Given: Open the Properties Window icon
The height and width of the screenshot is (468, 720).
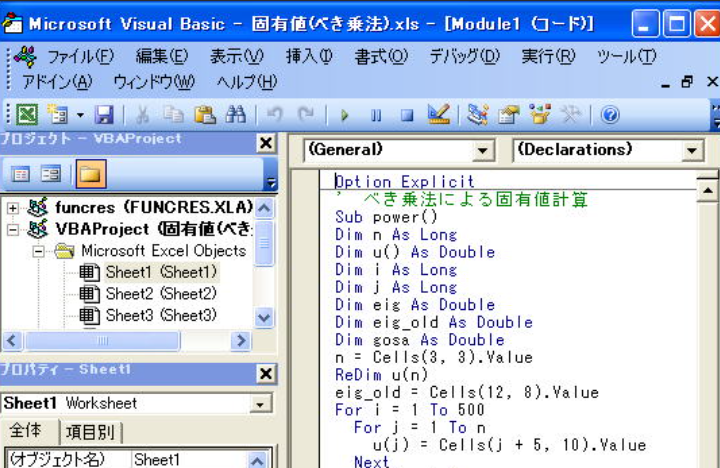Looking at the screenshot, I should (x=509, y=114).
